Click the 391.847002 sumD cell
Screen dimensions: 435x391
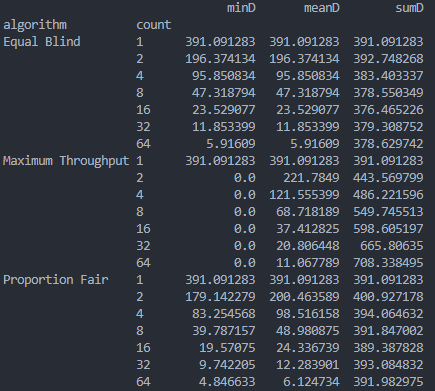click(x=388, y=331)
